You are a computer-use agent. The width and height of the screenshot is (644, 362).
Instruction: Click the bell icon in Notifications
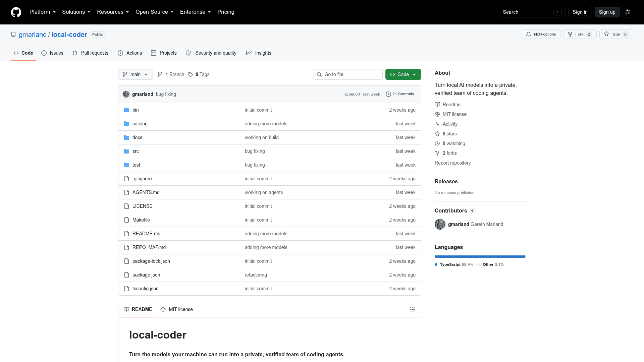pyautogui.click(x=529, y=34)
